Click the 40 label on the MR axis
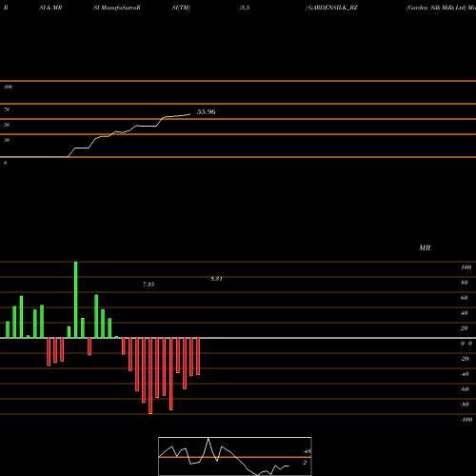 464,313
